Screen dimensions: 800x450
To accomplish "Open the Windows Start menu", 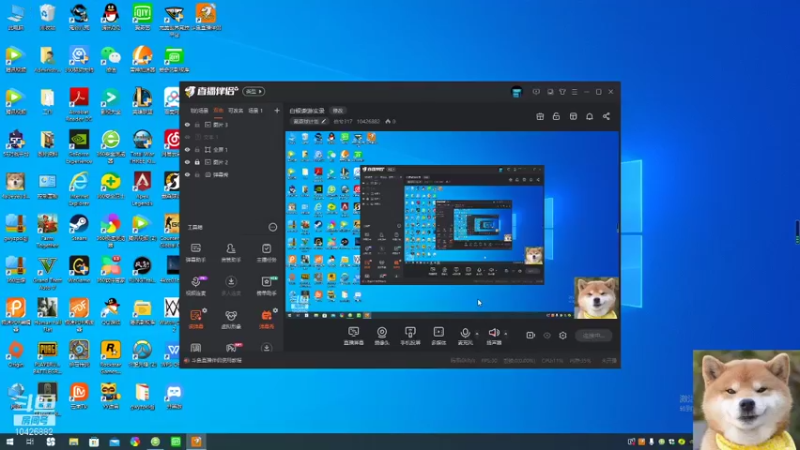I will pyautogui.click(x=10, y=442).
